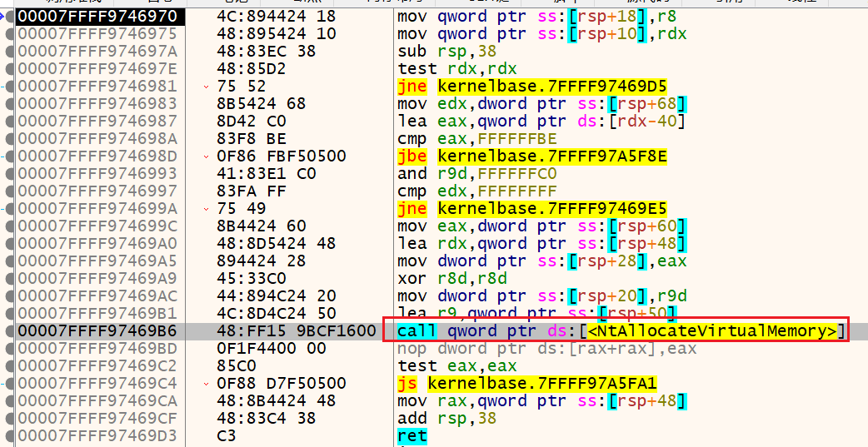Select jne kernelbase.7FFFF97469E5 instruction
The width and height of the screenshot is (868, 447).
(x=532, y=209)
